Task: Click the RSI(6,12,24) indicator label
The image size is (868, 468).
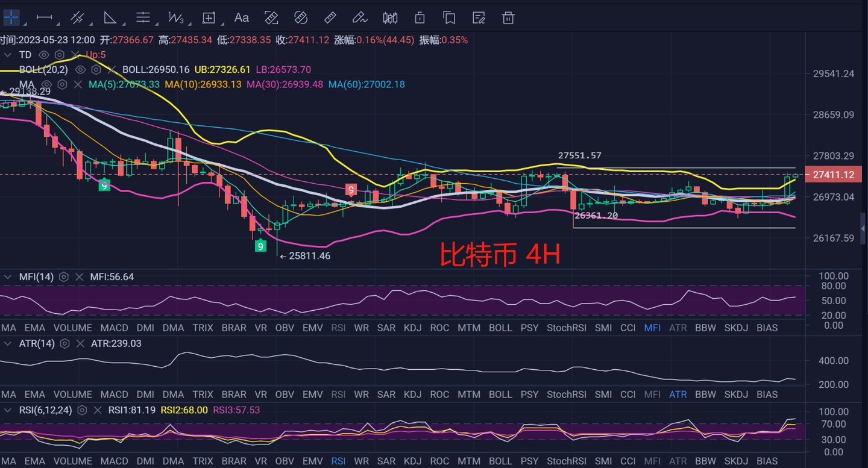Action: [45, 410]
